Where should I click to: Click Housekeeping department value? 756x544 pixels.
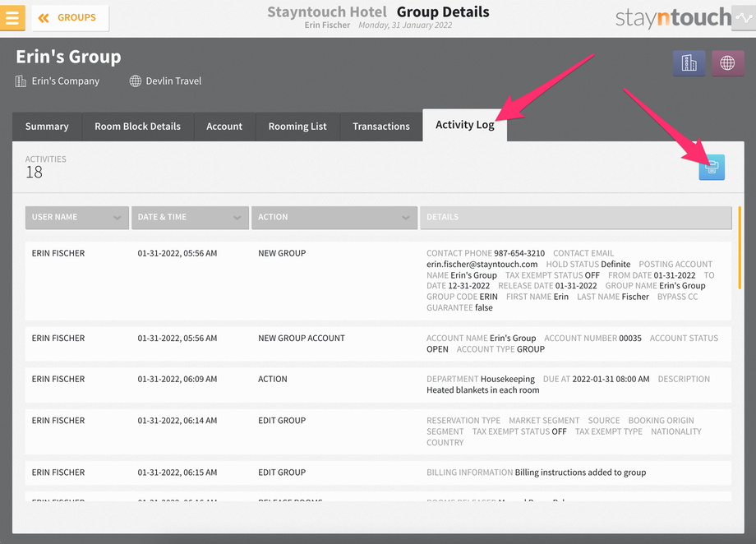tap(508, 379)
